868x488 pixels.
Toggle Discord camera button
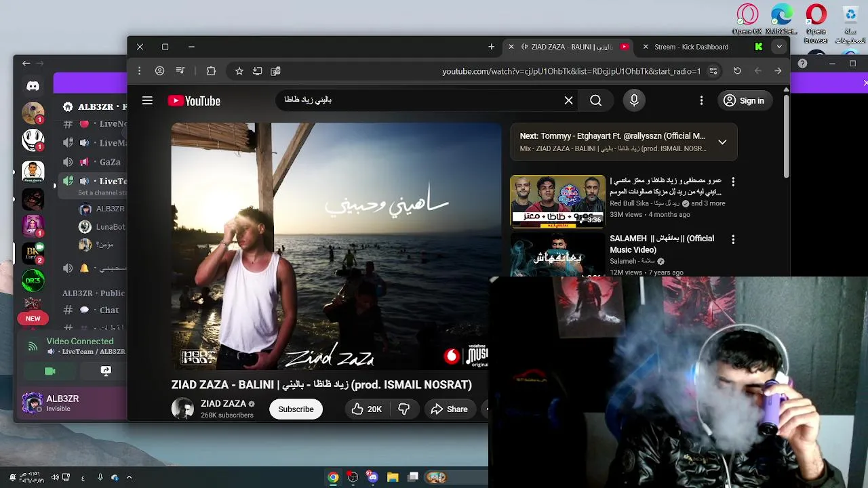(50, 371)
